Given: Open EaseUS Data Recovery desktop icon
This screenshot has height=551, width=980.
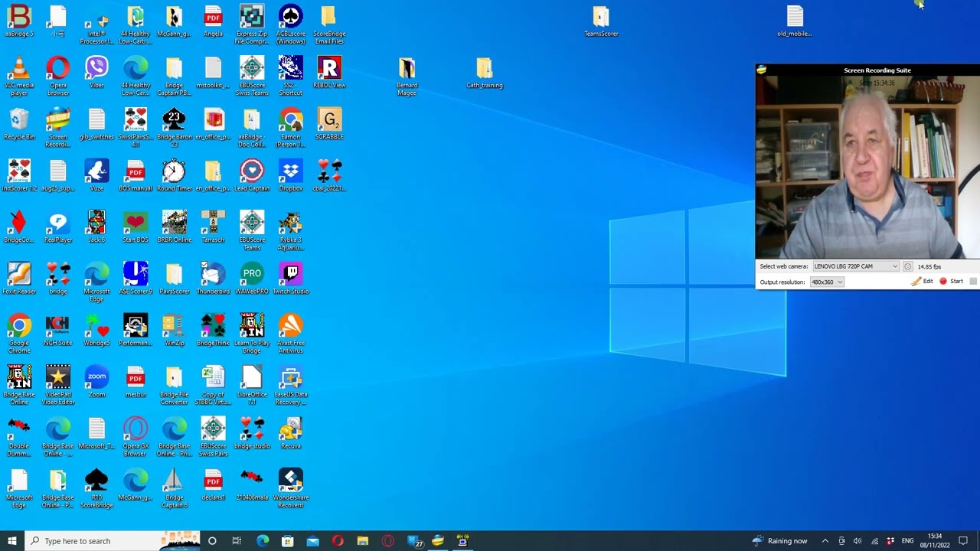Looking at the screenshot, I should point(291,385).
